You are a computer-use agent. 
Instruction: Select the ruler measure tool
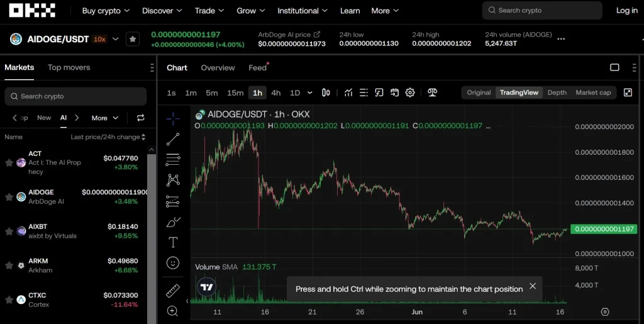(173, 291)
